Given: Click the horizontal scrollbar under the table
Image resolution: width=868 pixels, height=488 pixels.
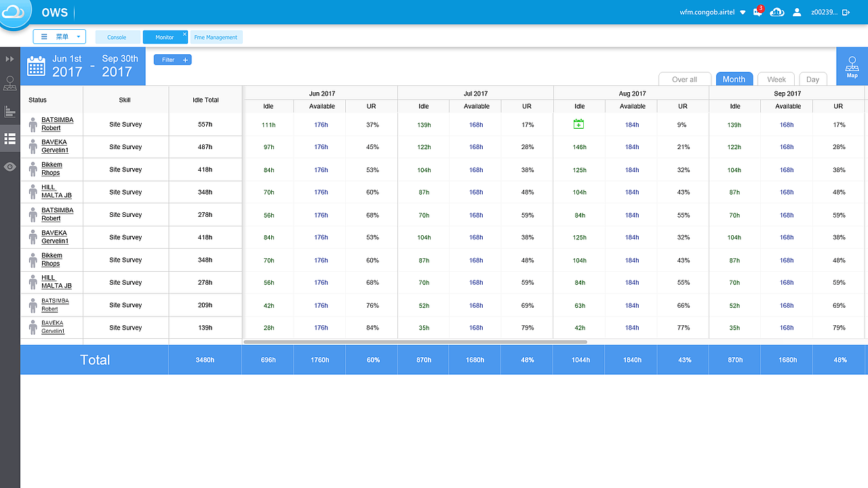Looking at the screenshot, I should [415, 342].
